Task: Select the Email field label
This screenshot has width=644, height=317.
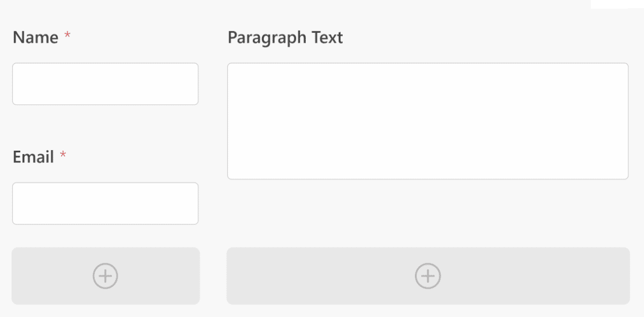Action: (x=33, y=157)
